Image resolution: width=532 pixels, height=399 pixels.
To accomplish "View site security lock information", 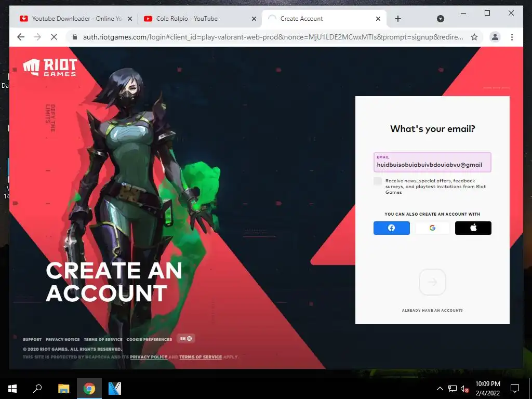I will click(x=75, y=37).
